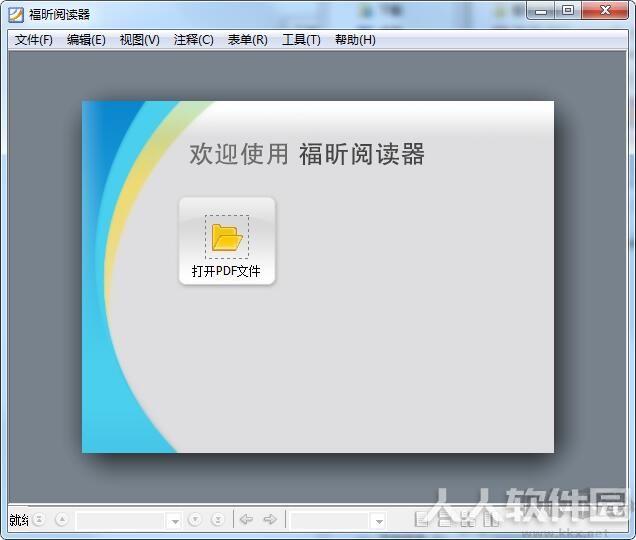636x540 pixels.
Task: Select facing pages layout icon
Action: pos(468,519)
